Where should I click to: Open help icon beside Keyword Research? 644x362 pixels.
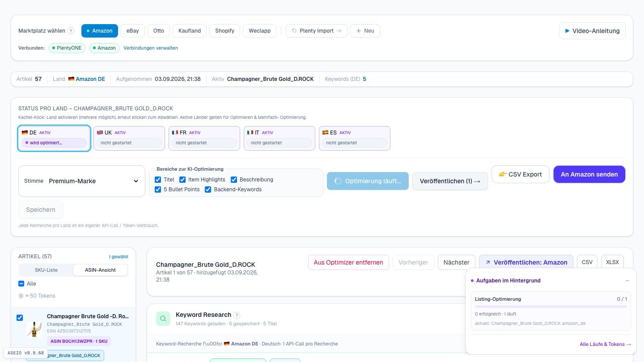(x=237, y=315)
